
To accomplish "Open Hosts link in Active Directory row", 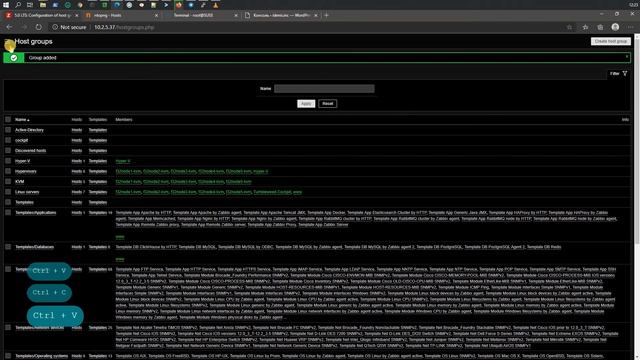I will (77, 130).
